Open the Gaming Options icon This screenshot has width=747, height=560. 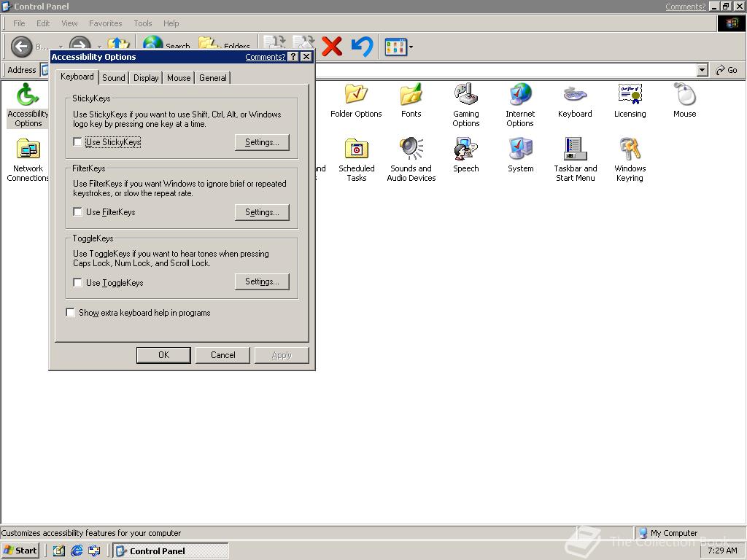click(466, 105)
